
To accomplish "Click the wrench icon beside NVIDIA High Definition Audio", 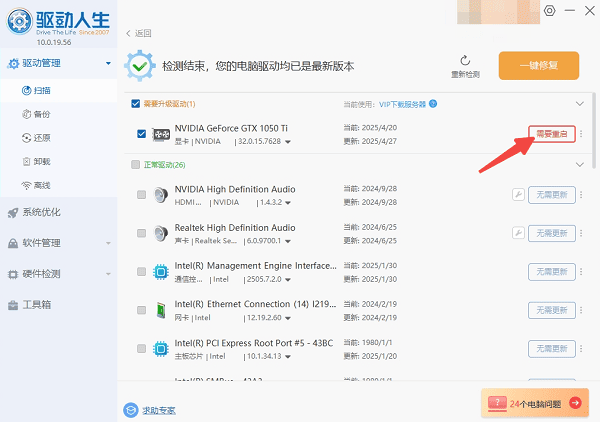I will (x=518, y=195).
